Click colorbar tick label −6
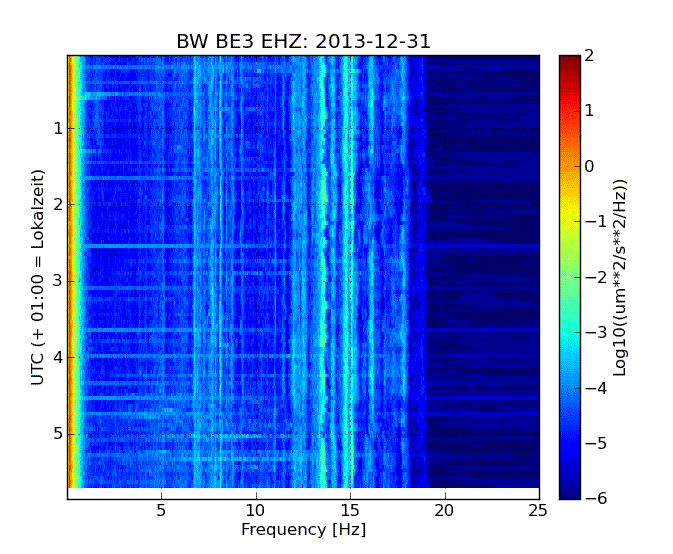673x554 pixels. [x=597, y=499]
